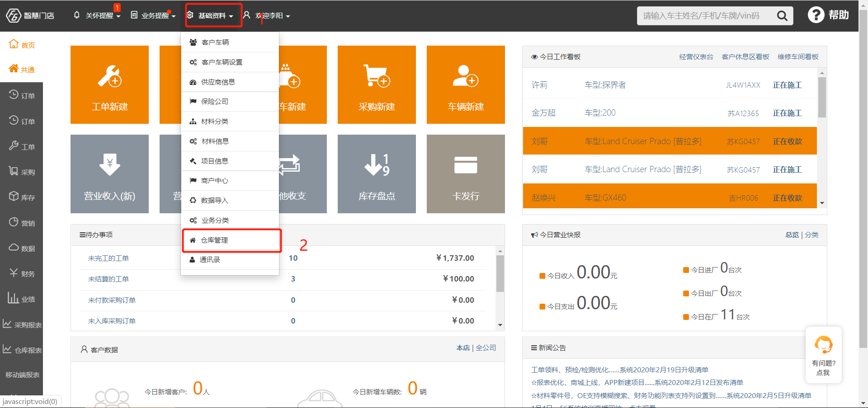Click the 待办事项 list scrollbar
The width and height of the screenshot is (868, 408).
click(500, 273)
